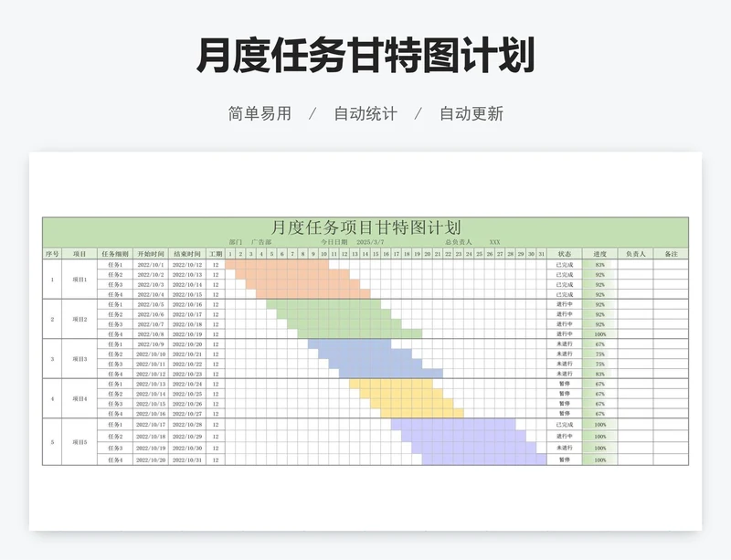Click 暂停 status in the 2022/10/13 row

coord(565,384)
